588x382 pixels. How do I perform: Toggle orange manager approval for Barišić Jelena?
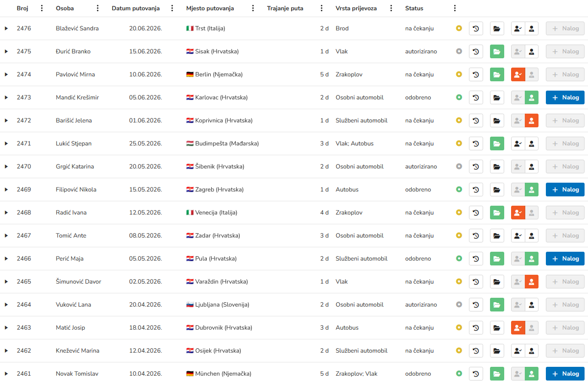pyautogui.click(x=532, y=120)
